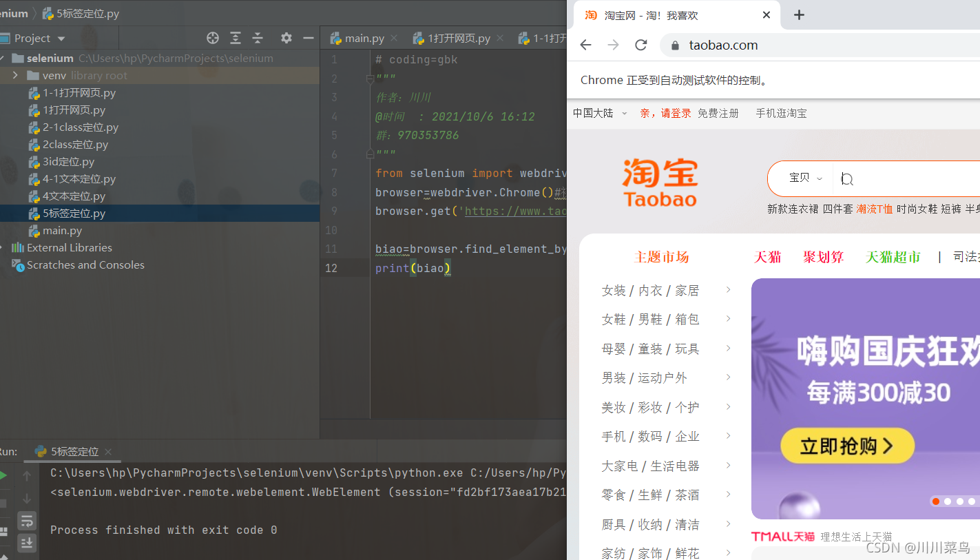
Task: Fold the docstring with gutter fold marker
Action: (370, 79)
